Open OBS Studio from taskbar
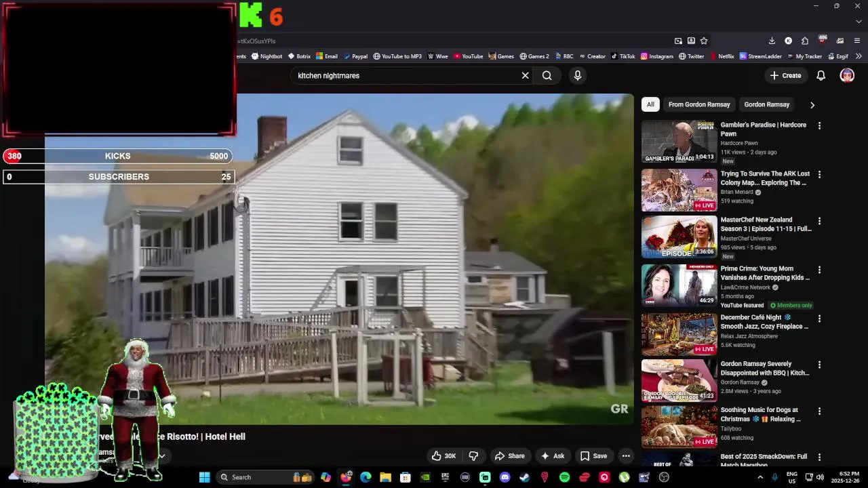The width and height of the screenshot is (868, 488). tap(664, 477)
